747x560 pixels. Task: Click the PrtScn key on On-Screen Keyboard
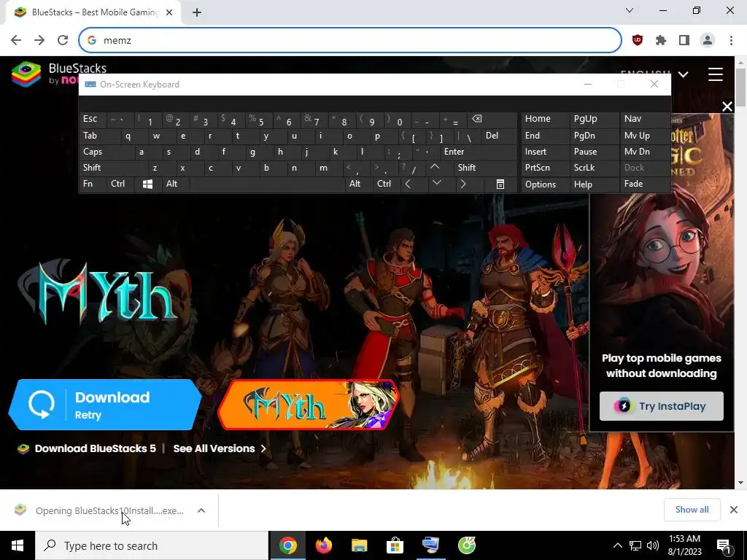click(x=545, y=168)
